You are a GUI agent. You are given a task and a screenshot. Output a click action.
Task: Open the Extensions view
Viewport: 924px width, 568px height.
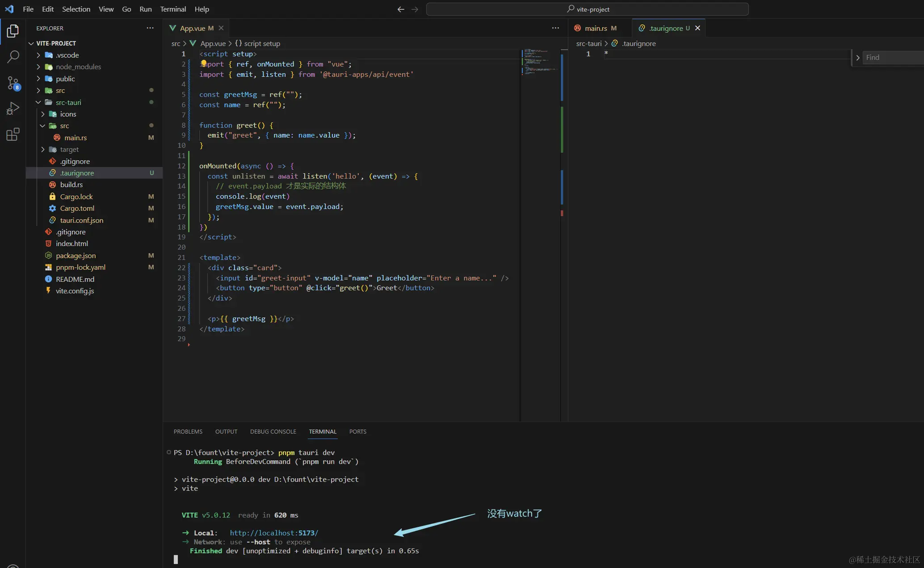coord(13,134)
